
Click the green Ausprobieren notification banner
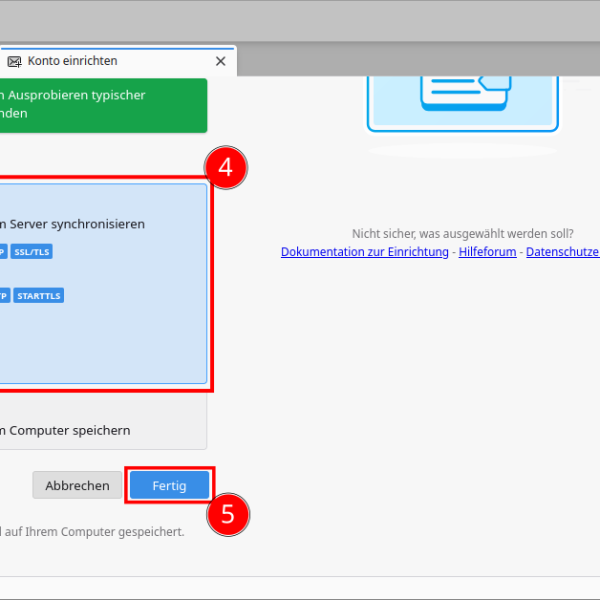tap(100, 105)
